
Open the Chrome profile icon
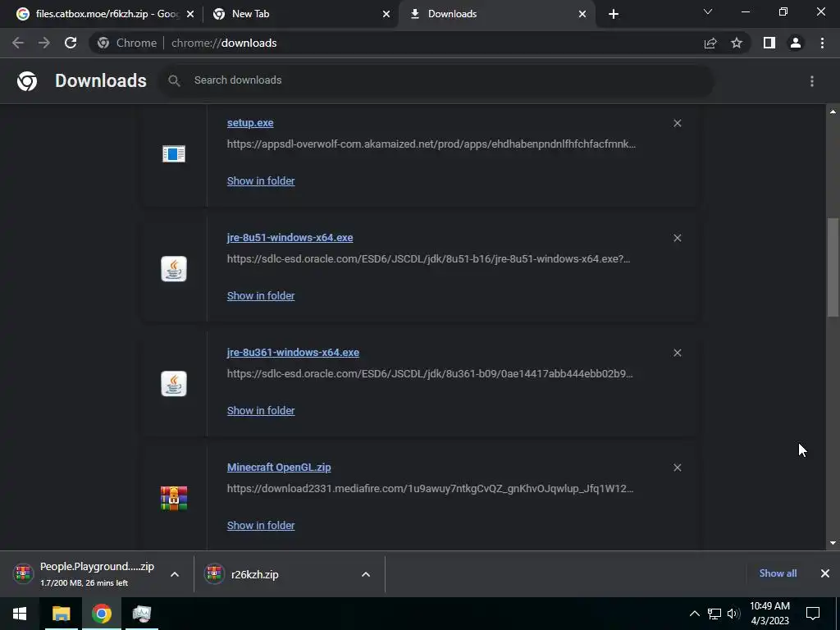pyautogui.click(x=796, y=43)
